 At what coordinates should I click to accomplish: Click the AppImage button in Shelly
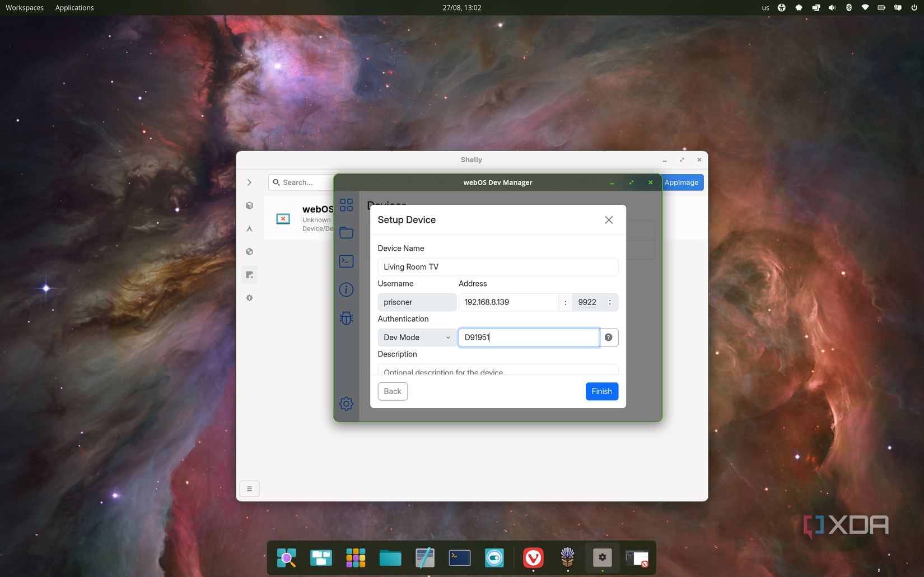(682, 182)
